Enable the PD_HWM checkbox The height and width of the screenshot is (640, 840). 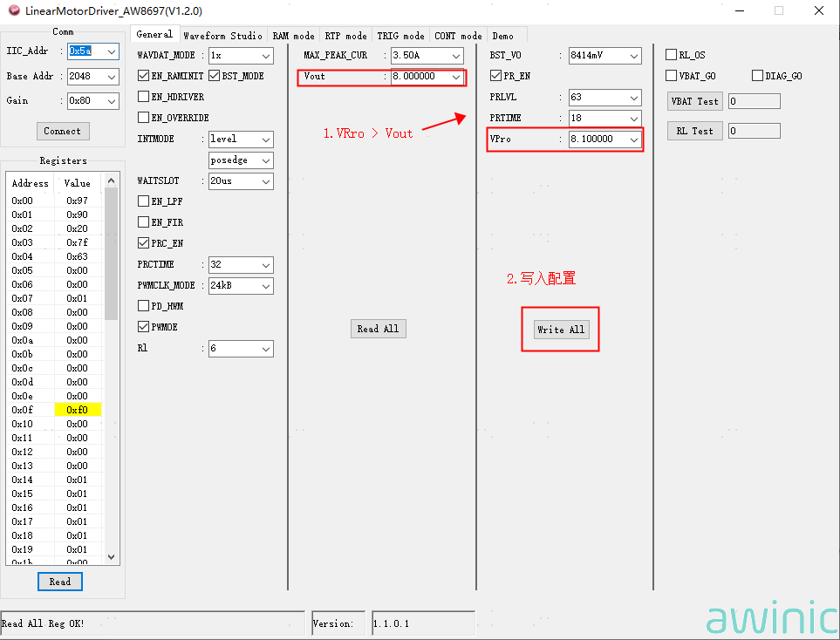pos(143,305)
